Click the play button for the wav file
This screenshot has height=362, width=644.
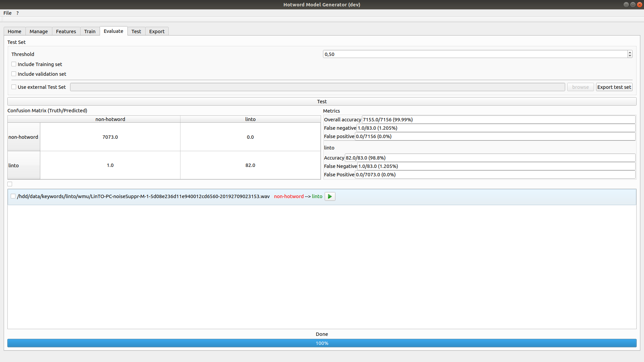[x=330, y=196]
